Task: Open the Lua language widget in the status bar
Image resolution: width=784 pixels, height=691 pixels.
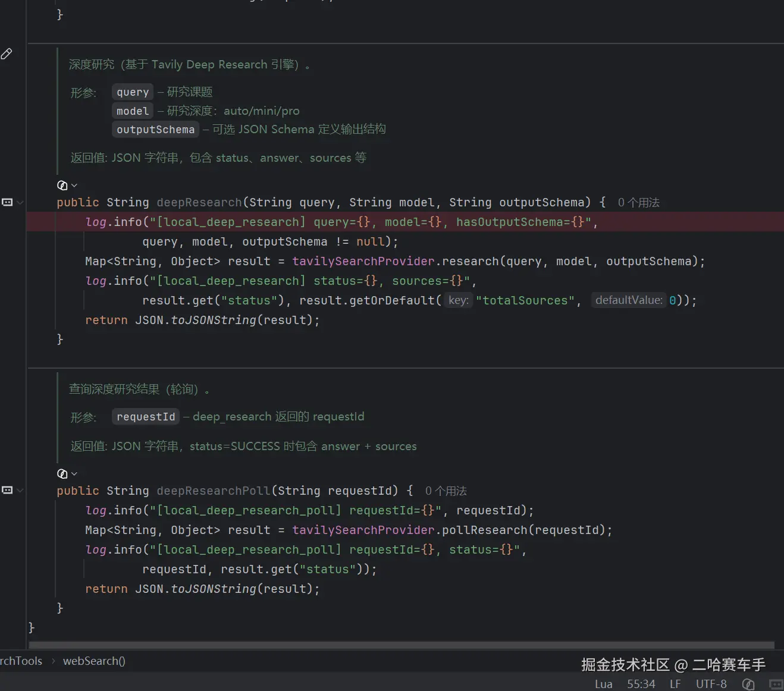Action: tap(603, 684)
